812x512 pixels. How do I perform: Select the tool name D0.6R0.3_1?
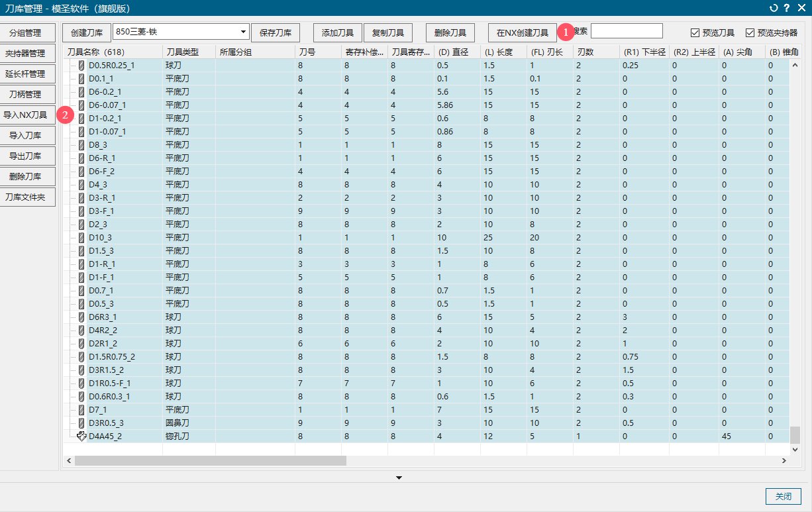point(109,396)
